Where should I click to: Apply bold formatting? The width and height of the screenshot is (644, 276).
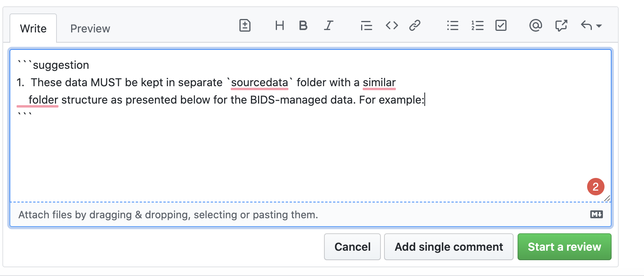[x=303, y=25]
